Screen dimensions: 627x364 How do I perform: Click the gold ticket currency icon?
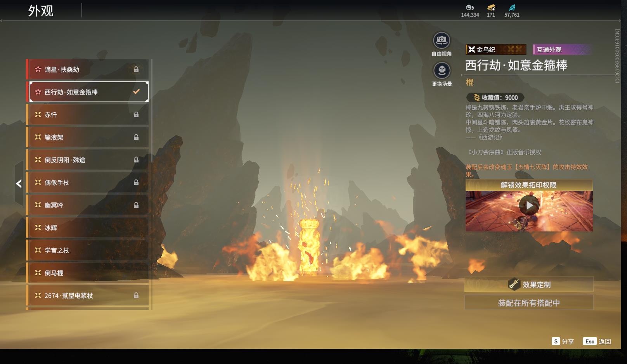[x=491, y=7]
